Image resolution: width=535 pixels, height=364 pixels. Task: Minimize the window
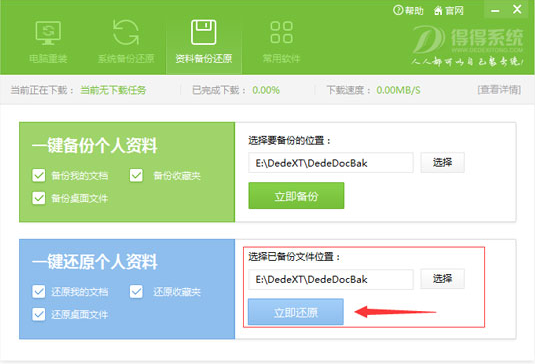pyautogui.click(x=495, y=11)
